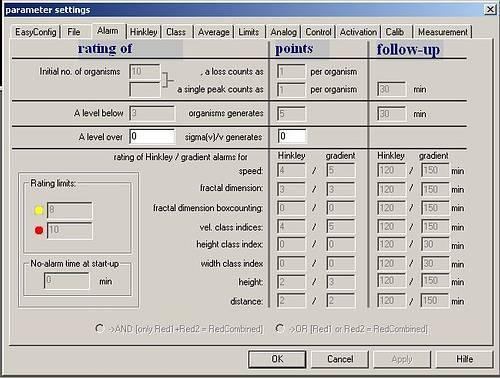Click the organisms generates points field
The width and height of the screenshot is (500, 378).
[x=291, y=114]
